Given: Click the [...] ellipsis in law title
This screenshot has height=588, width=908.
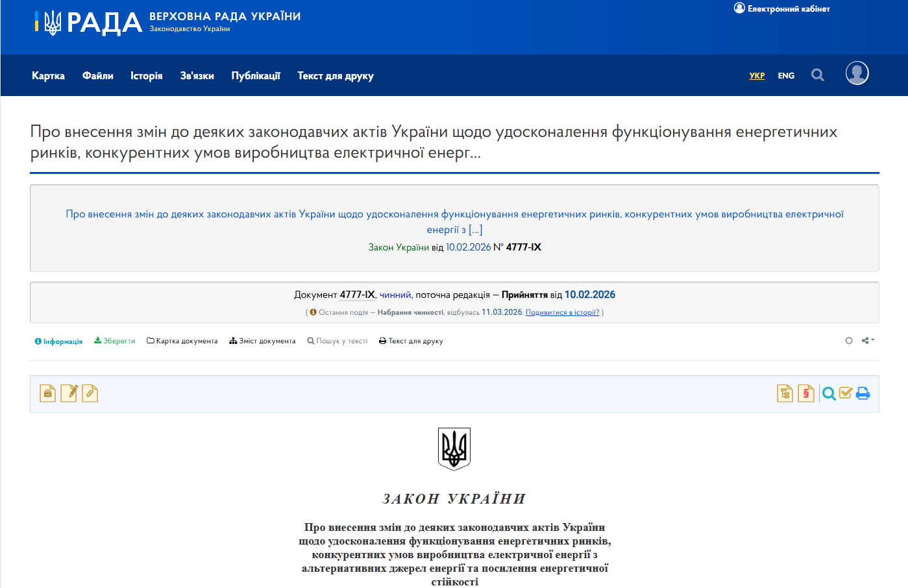Looking at the screenshot, I should click(x=475, y=230).
